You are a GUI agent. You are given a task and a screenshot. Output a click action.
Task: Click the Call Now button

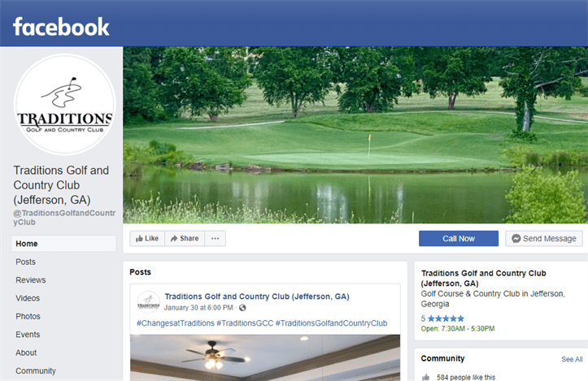(x=458, y=238)
